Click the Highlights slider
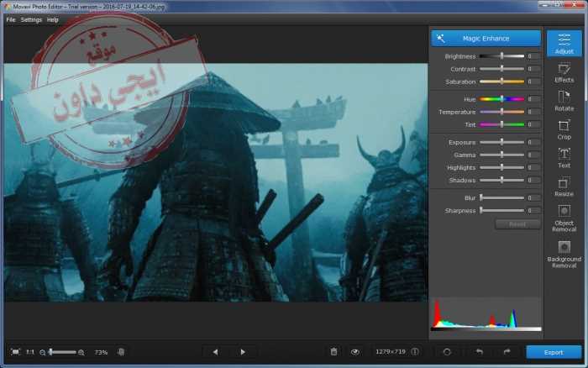The width and height of the screenshot is (588, 368). point(501,167)
